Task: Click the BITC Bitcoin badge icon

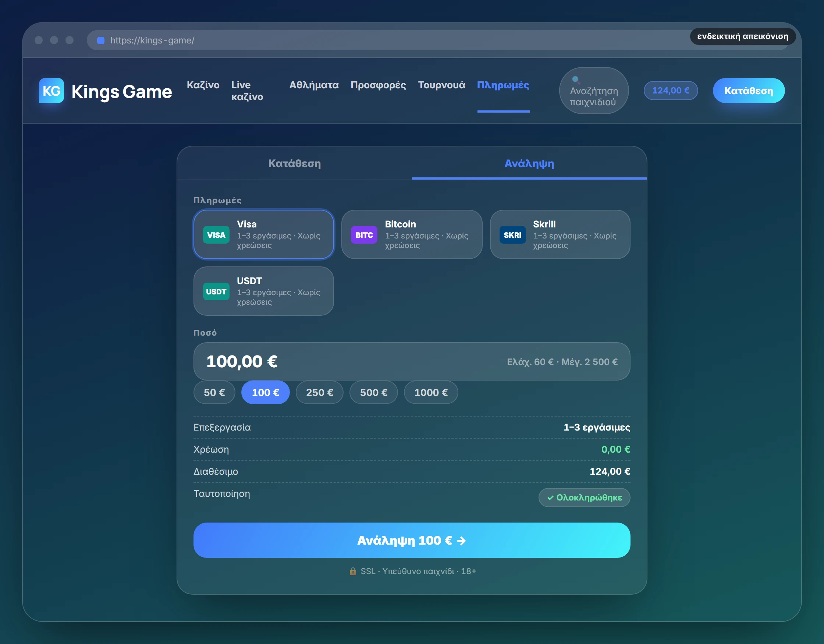Action: [364, 235]
